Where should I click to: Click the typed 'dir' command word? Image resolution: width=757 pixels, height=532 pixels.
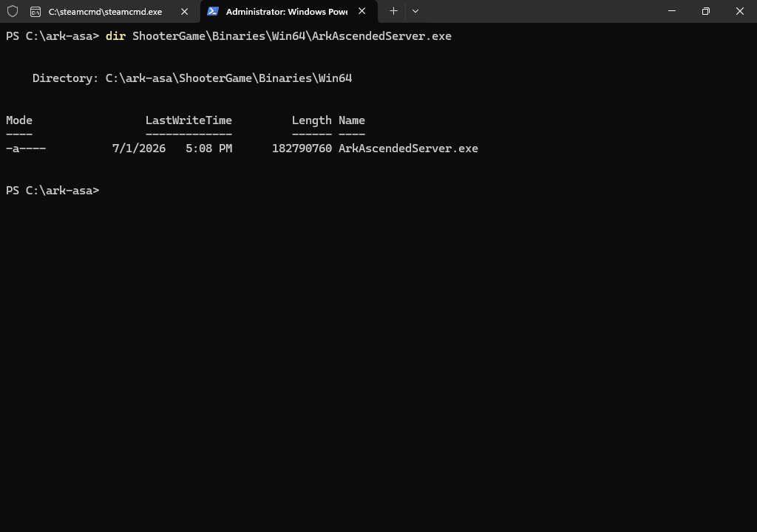click(115, 36)
